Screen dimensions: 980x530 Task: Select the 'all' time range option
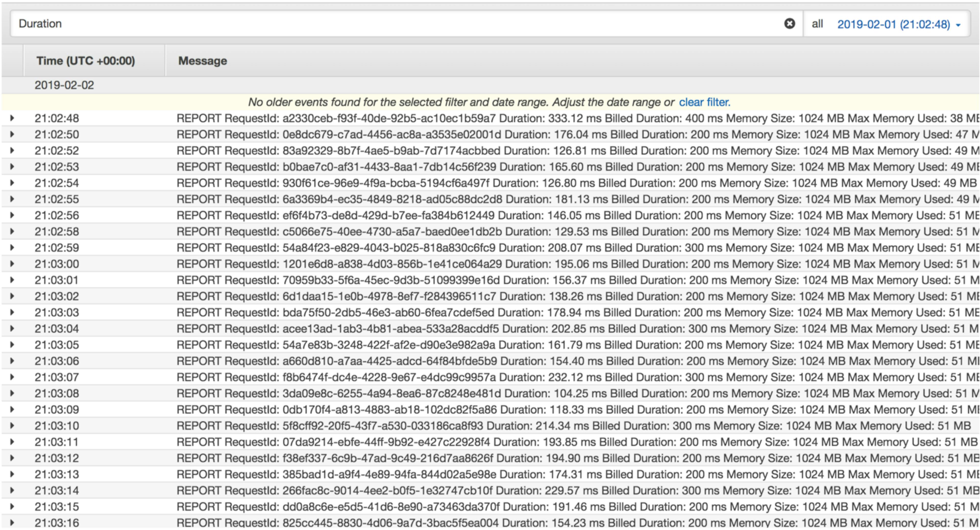[x=817, y=23]
